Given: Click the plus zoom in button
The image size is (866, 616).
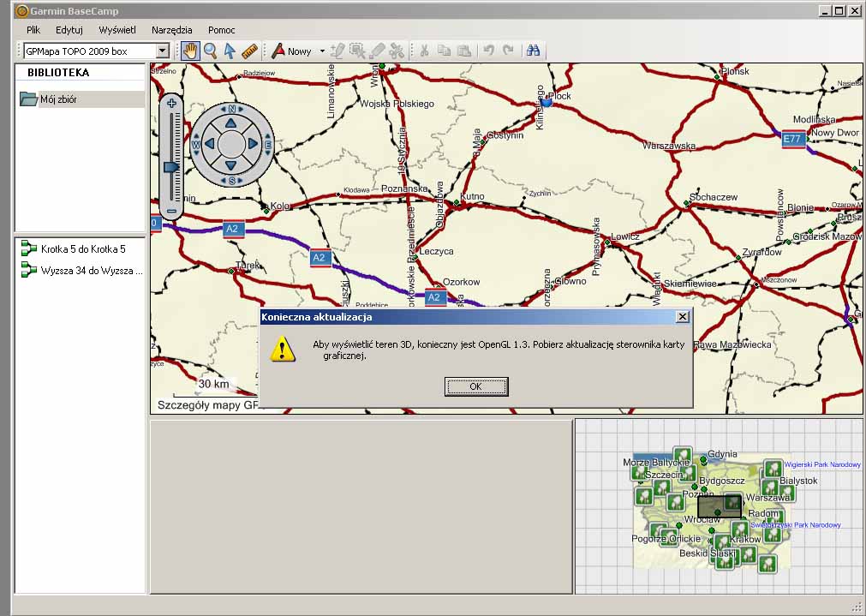Looking at the screenshot, I should click(x=171, y=104).
